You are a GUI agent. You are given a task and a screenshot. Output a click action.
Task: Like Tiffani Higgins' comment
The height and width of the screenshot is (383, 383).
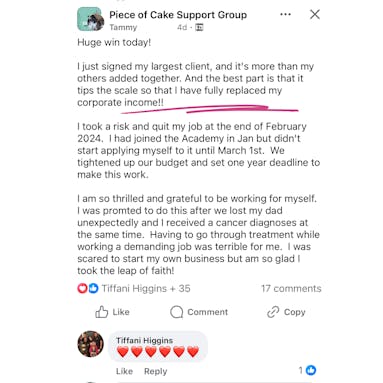pos(124,371)
